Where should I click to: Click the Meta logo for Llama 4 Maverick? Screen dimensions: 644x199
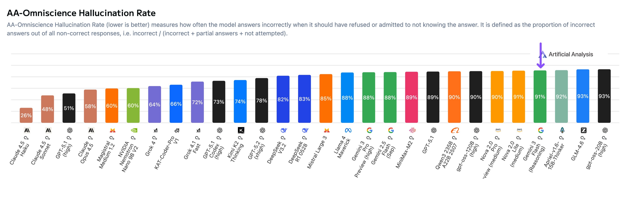(348, 130)
